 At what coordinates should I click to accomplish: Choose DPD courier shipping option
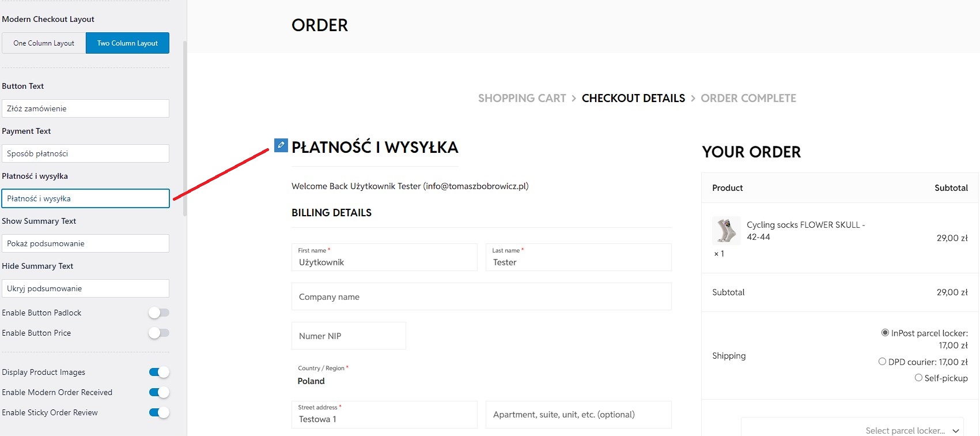882,362
